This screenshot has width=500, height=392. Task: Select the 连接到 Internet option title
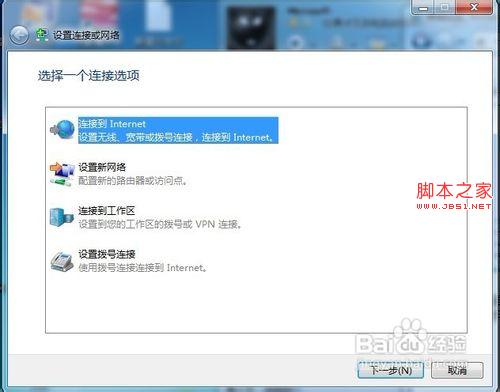coord(112,124)
